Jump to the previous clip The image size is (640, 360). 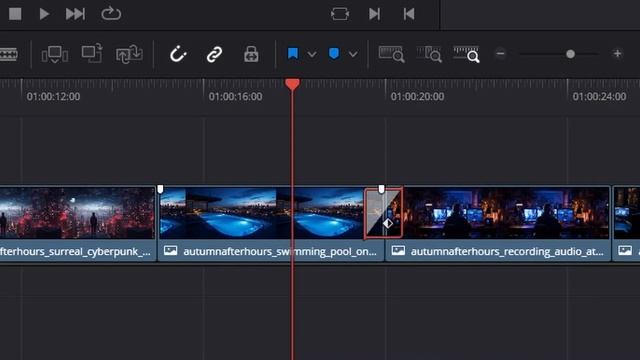[x=409, y=14]
